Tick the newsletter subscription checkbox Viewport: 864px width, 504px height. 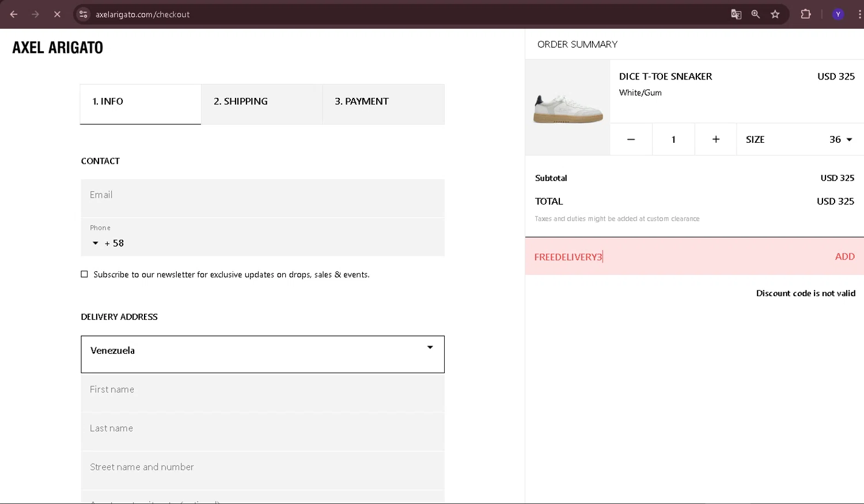(x=85, y=274)
